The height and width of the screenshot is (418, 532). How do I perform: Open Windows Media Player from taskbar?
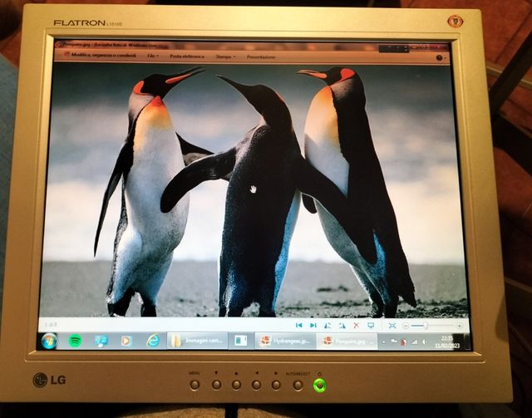click(126, 341)
